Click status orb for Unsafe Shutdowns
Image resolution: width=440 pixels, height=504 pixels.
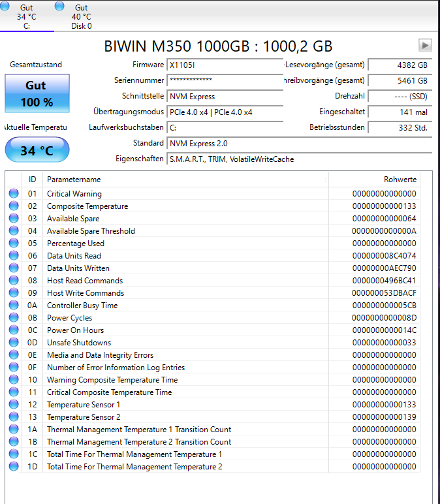14,342
